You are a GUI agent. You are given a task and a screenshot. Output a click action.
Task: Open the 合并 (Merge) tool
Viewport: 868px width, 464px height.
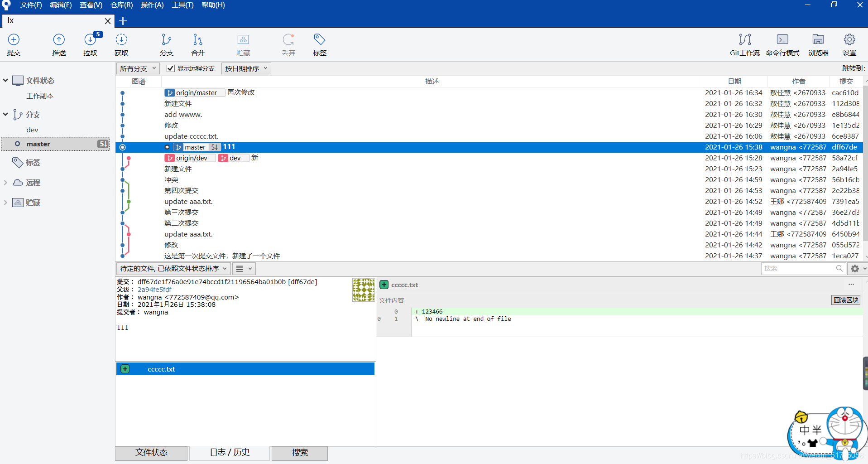click(x=198, y=44)
